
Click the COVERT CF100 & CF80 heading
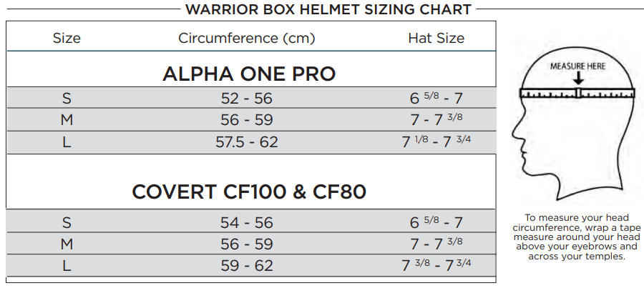coord(249,192)
